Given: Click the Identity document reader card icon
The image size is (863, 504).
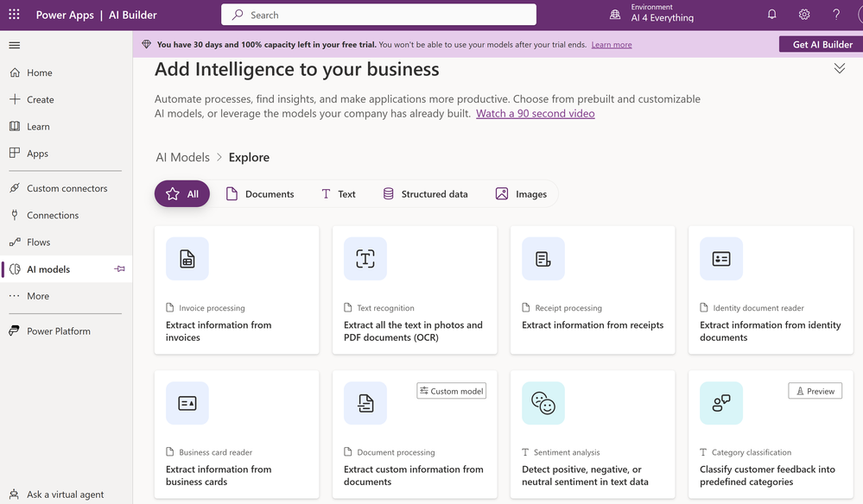Looking at the screenshot, I should coord(721,258).
